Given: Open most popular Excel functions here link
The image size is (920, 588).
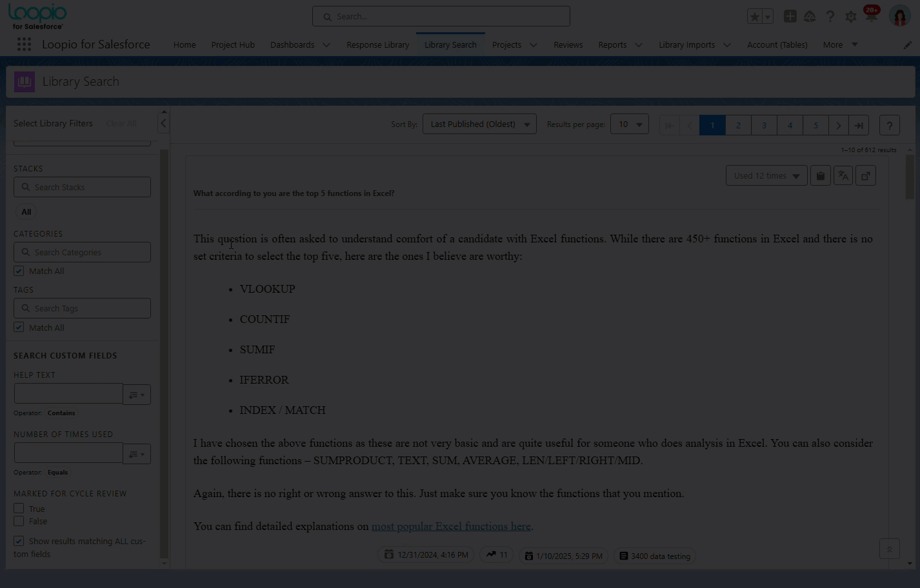Looking at the screenshot, I should click(451, 526).
